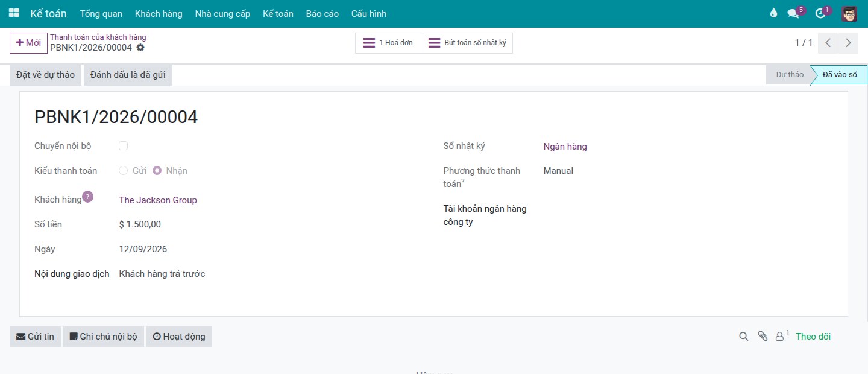868x374 pixels.
Task: Open the Báo cáo menu
Action: pyautogui.click(x=322, y=14)
